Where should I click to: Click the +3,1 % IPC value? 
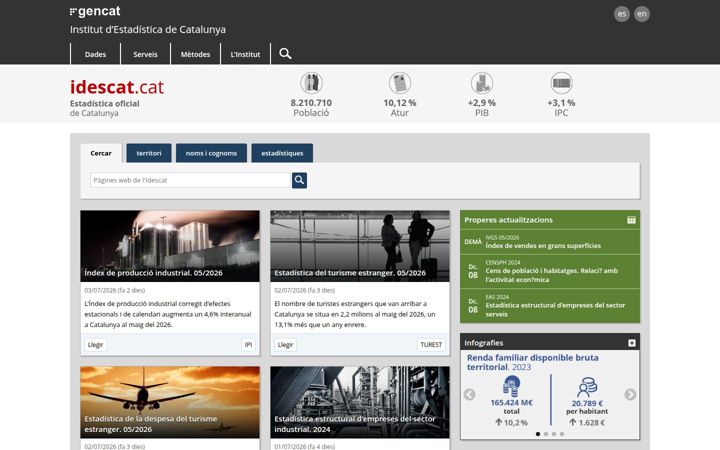pos(561,103)
